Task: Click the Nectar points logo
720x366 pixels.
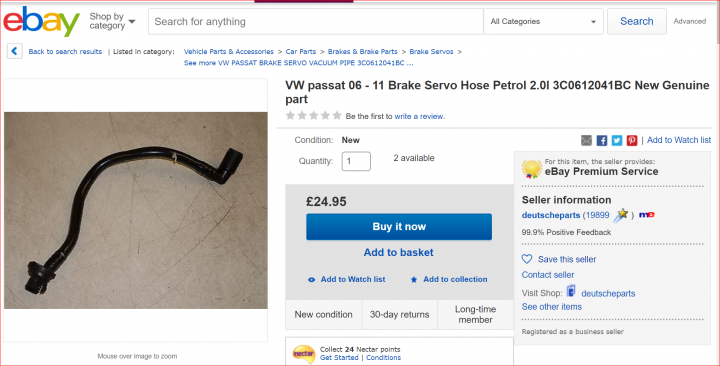Action: click(x=304, y=354)
